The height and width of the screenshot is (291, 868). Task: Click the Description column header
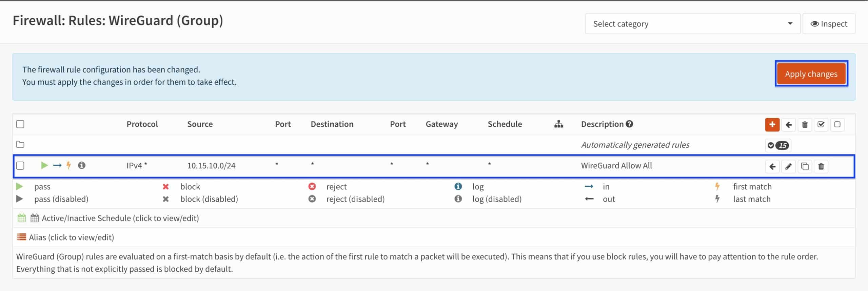tap(602, 124)
